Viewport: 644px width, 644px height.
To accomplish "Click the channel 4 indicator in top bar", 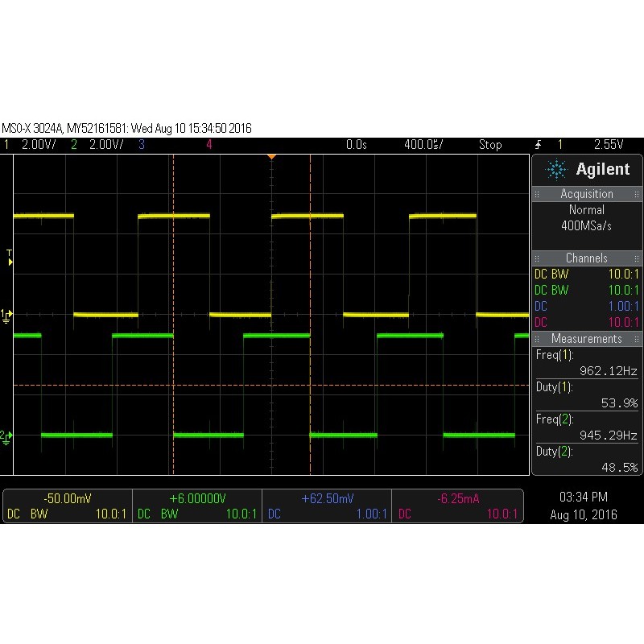I will (209, 145).
